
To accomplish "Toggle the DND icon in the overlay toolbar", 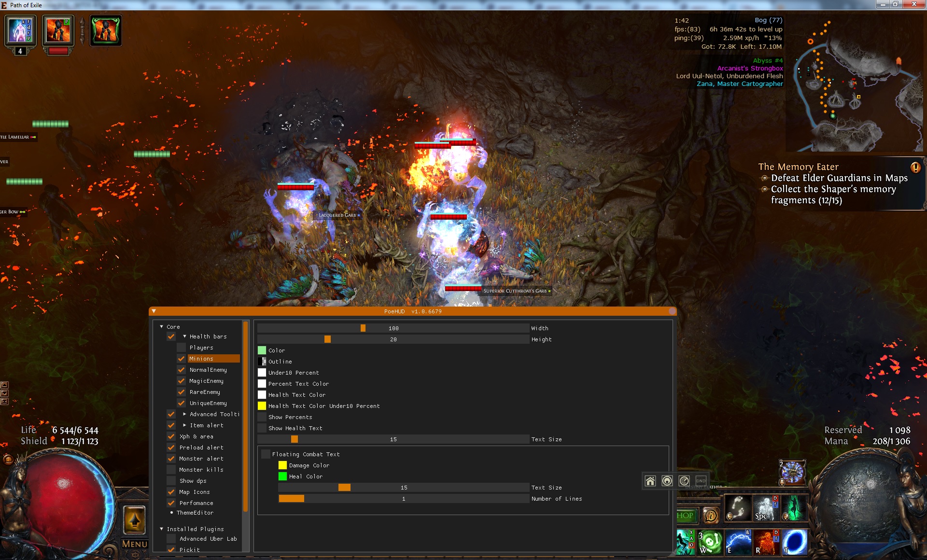I will [x=701, y=481].
